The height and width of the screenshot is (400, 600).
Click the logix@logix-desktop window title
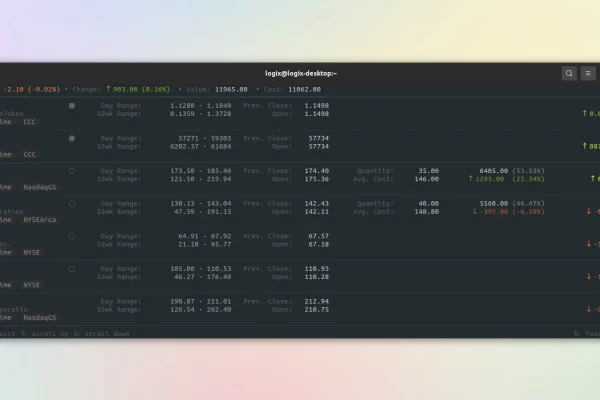click(301, 73)
